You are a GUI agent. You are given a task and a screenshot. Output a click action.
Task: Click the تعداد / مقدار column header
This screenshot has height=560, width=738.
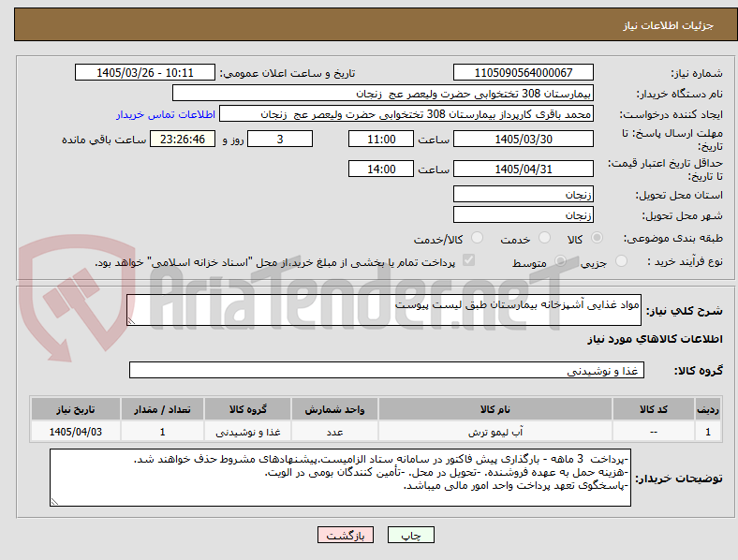[162, 409]
